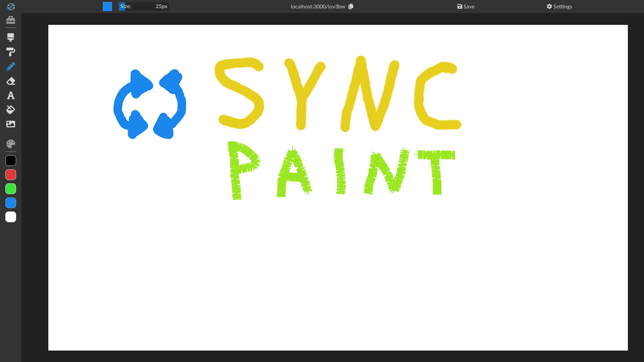Viewport: 644px width, 362px height.
Task: Click the Save button
Action: (x=466, y=6)
